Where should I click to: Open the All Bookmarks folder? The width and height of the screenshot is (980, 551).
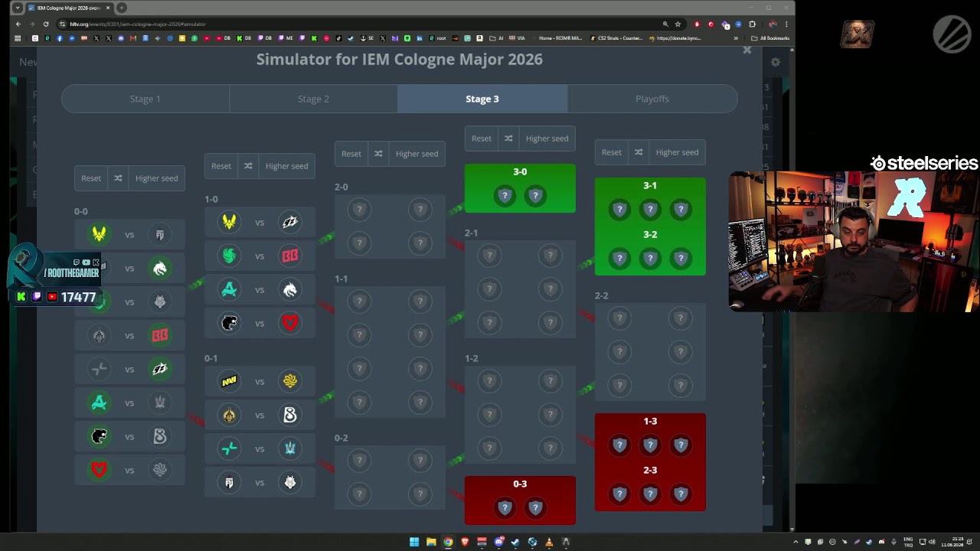click(769, 38)
